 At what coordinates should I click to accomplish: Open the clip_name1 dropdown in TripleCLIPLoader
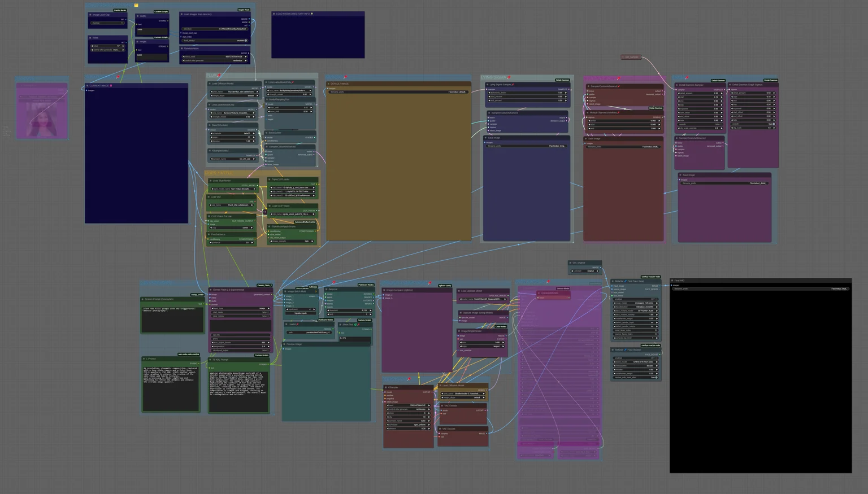293,187
